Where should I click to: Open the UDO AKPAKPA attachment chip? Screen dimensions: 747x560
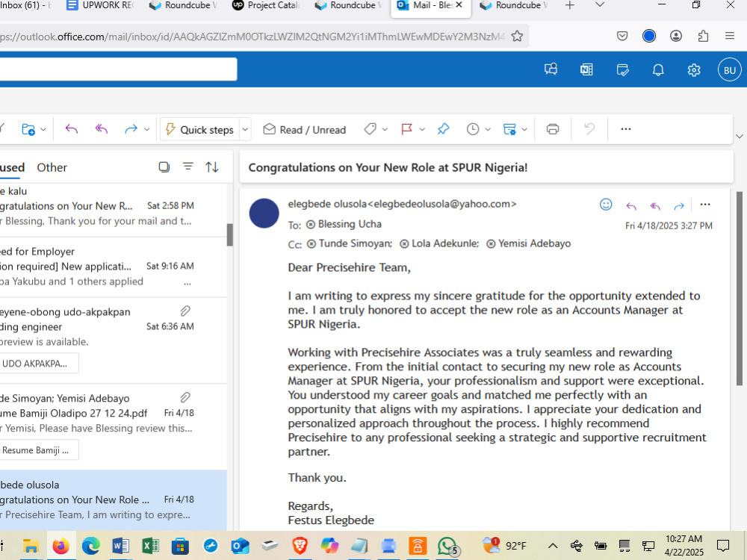(x=39, y=364)
